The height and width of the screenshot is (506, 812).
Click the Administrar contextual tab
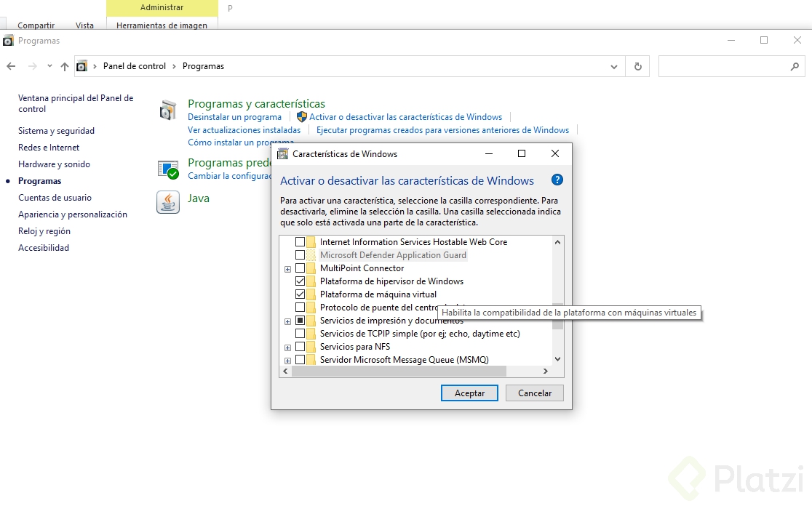(162, 8)
